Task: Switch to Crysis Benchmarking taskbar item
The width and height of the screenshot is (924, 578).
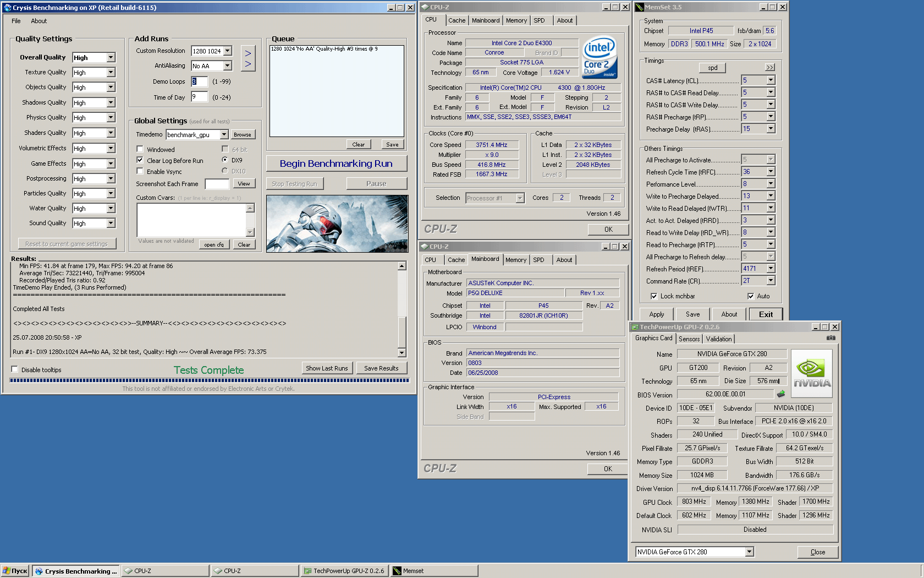Action: point(76,571)
